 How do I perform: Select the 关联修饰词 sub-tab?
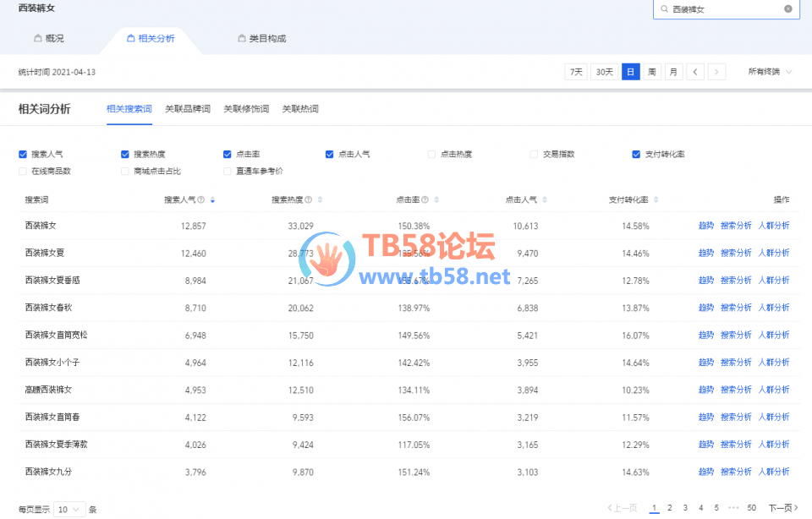tap(246, 109)
